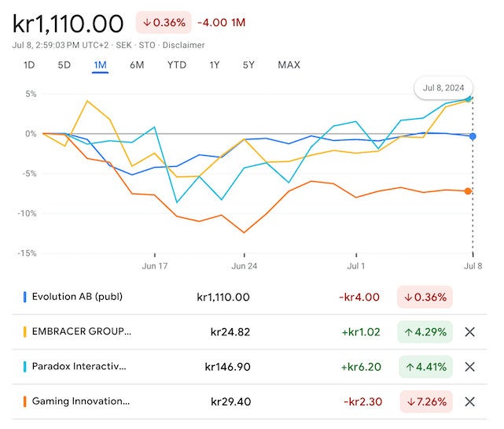Select the 6M chart range tab
Image resolution: width=504 pixels, height=429 pixels.
(x=137, y=65)
